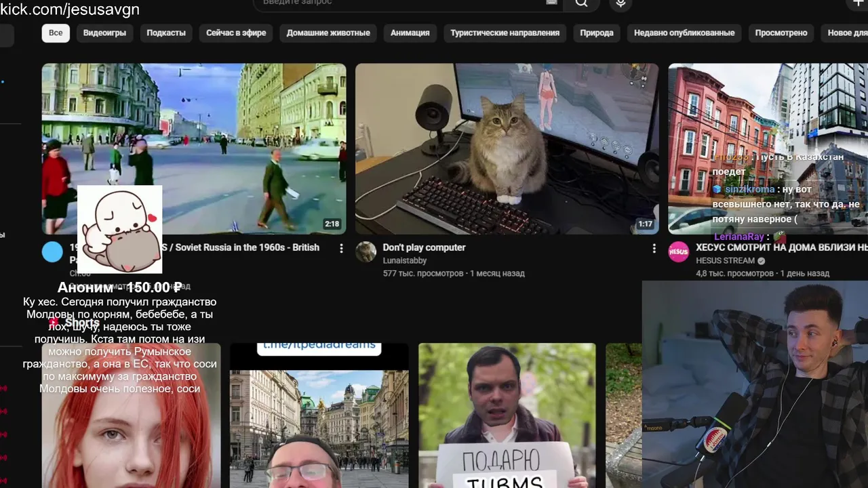Screen dimensions: 868x488
Task: Open cat on desk video thumbnail
Action: click(507, 149)
